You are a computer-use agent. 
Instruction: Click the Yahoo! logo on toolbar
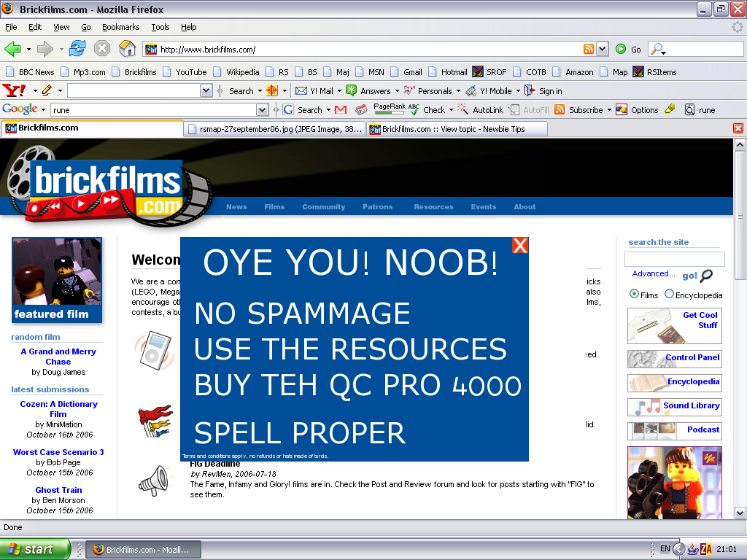(15, 90)
